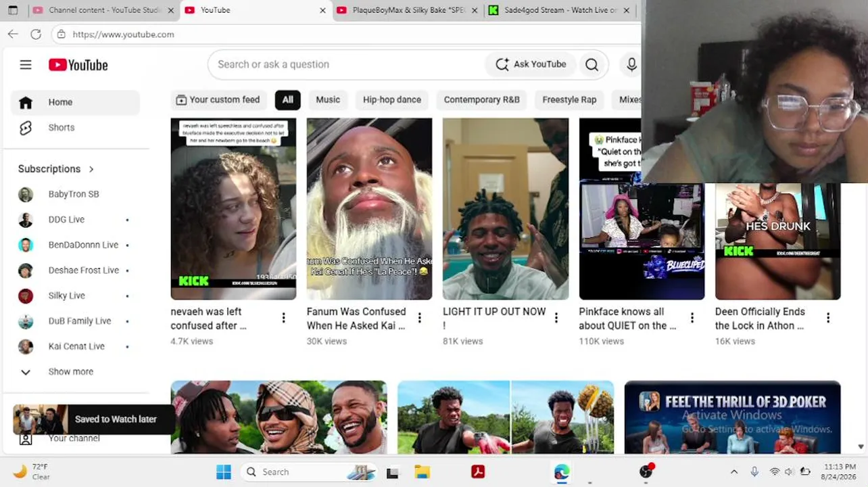Open Shorts from the sidebar

(x=75, y=128)
